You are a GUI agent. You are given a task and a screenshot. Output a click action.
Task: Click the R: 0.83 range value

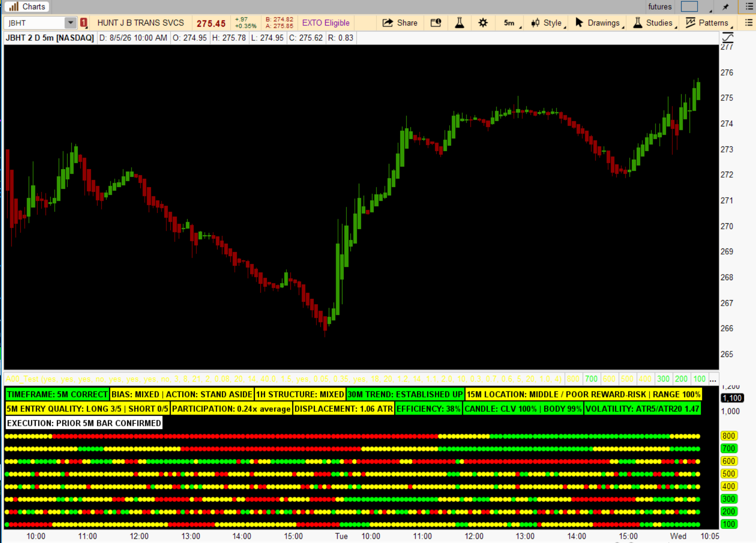tap(340, 38)
